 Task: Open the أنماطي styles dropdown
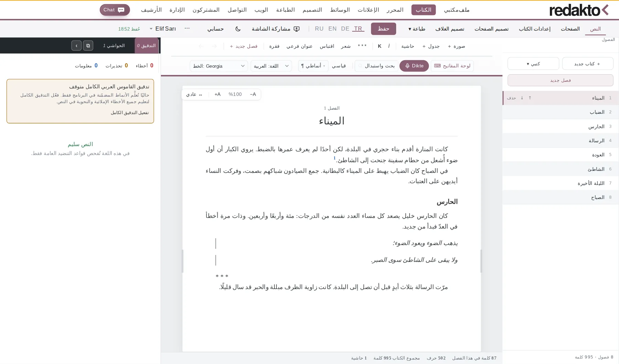(x=313, y=66)
